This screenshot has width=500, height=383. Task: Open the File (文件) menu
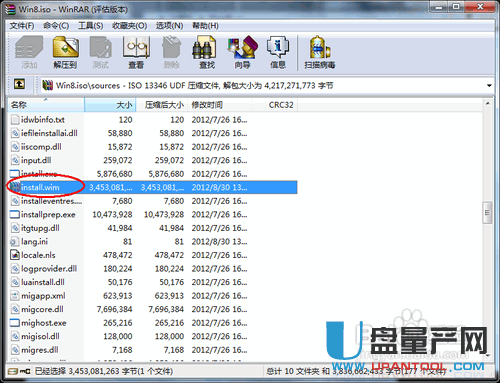(22, 26)
